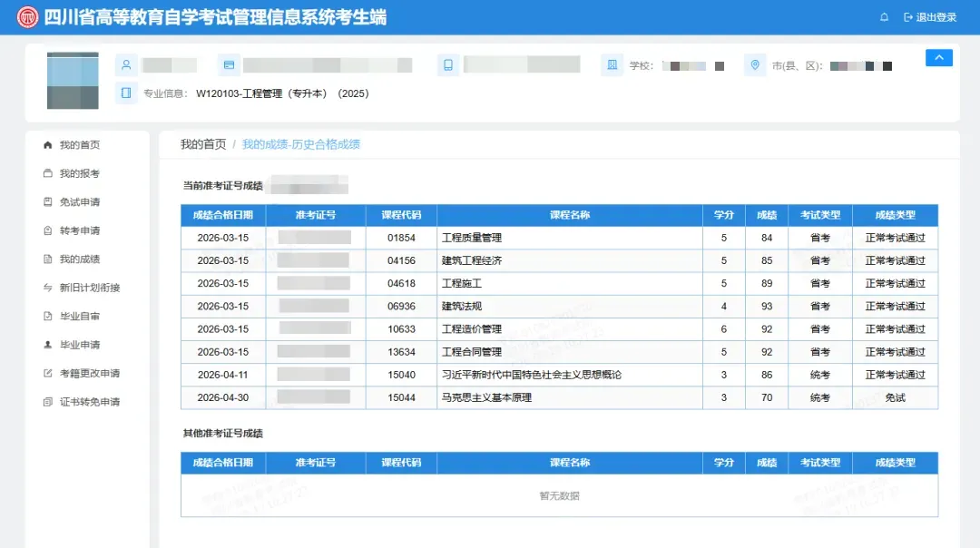The image size is (980, 548).
Task: Select the 工程质量管理 course row
Action: (559, 238)
